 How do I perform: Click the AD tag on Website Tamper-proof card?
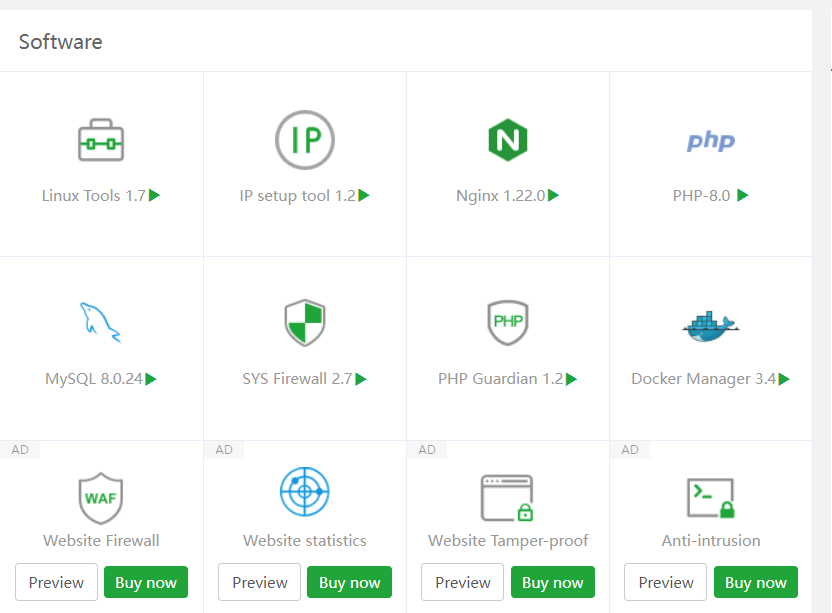coord(427,450)
